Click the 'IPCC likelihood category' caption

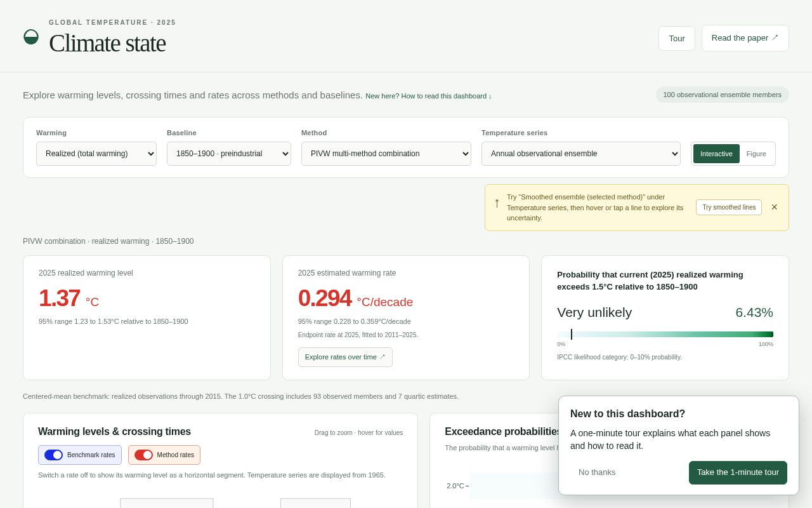coord(619,357)
